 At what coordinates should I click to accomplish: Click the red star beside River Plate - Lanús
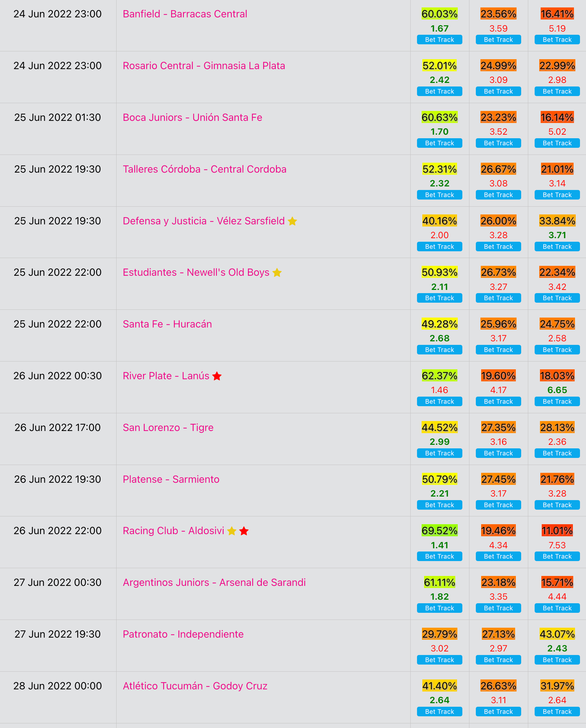(217, 376)
